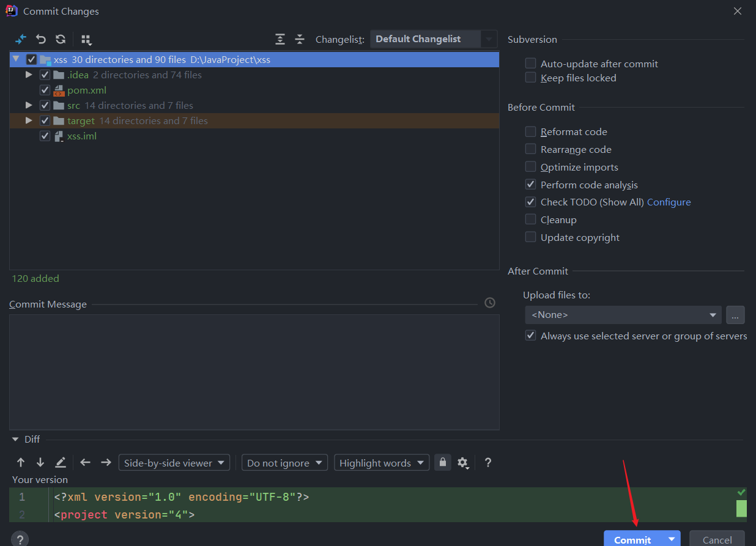
Task: Click the diff scrollbar green marker
Action: 741,508
